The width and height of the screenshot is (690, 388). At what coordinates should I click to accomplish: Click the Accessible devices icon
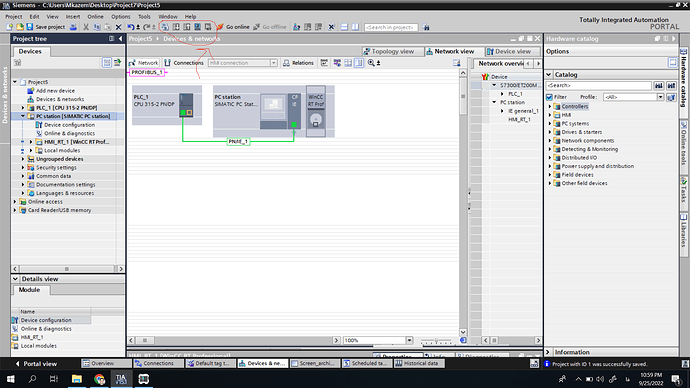click(x=297, y=27)
